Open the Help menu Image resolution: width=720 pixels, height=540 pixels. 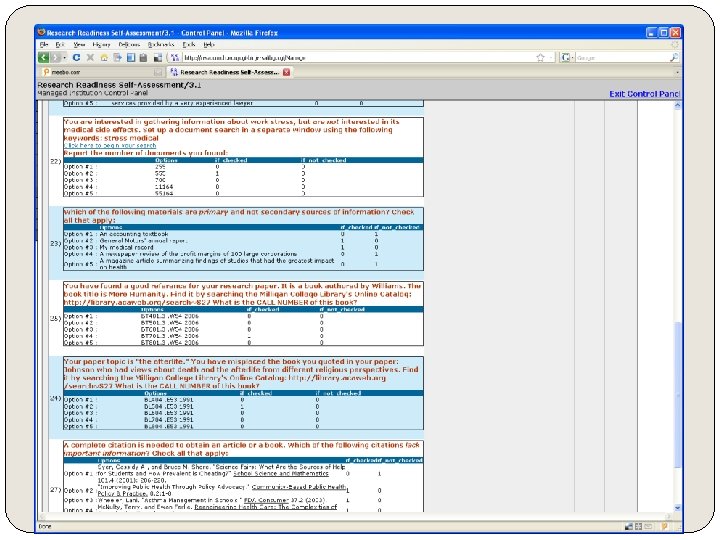click(x=209, y=45)
